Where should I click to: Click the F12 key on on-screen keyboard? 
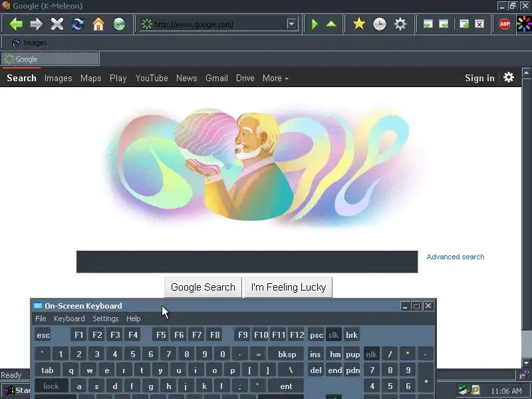pyautogui.click(x=297, y=335)
